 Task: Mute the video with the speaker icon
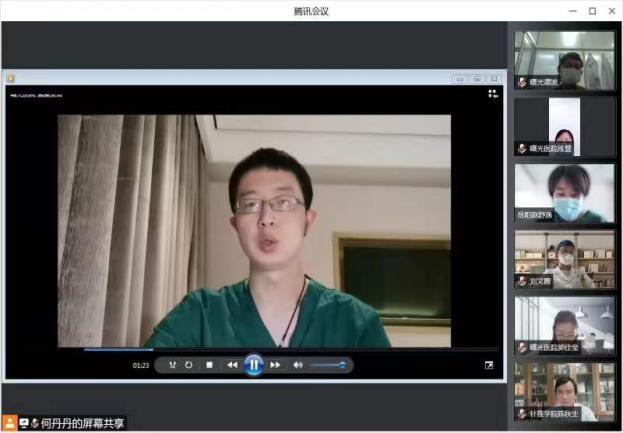coord(298,365)
